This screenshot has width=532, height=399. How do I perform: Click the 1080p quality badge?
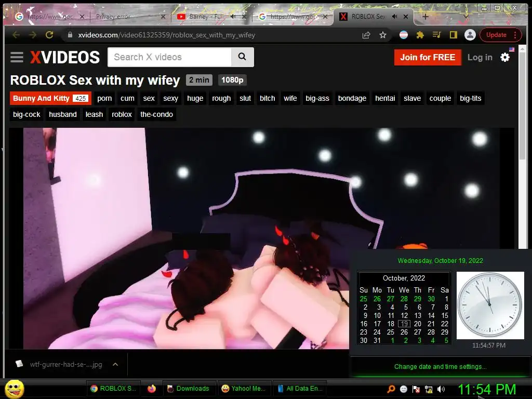pos(232,80)
